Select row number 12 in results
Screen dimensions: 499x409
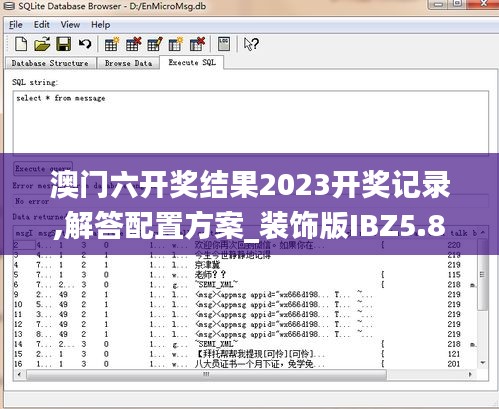click(18, 324)
